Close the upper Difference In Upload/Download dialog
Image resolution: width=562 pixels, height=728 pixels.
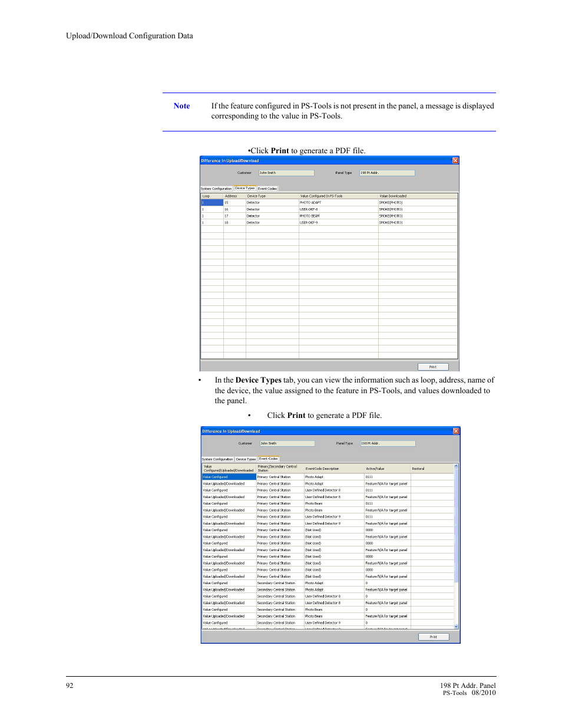pos(455,160)
